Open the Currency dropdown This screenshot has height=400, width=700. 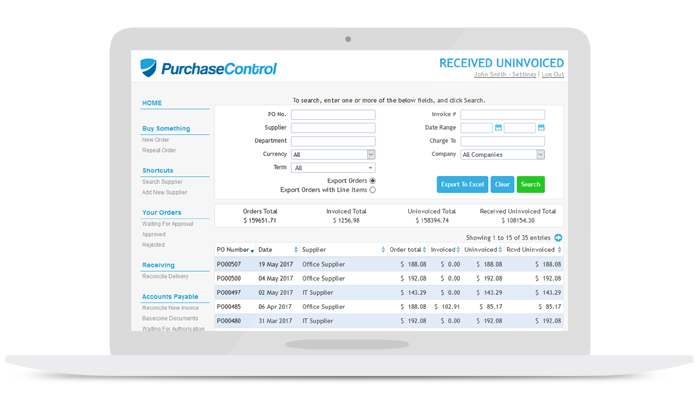point(333,154)
